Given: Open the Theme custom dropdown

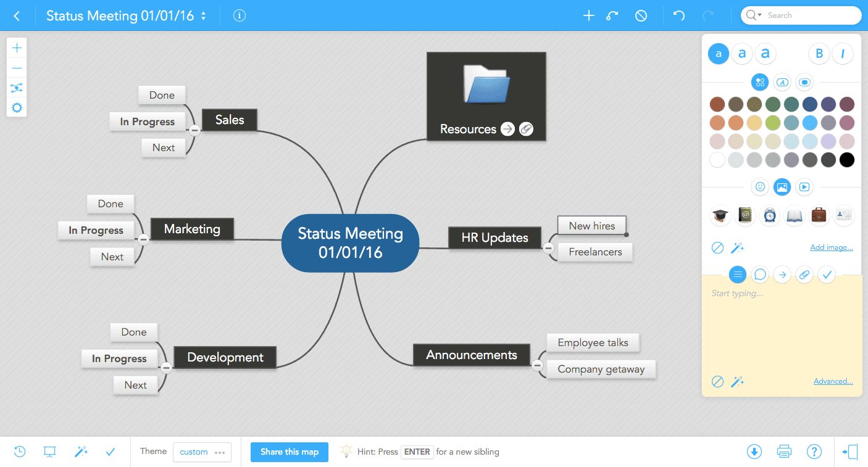Looking at the screenshot, I should click(x=202, y=452).
